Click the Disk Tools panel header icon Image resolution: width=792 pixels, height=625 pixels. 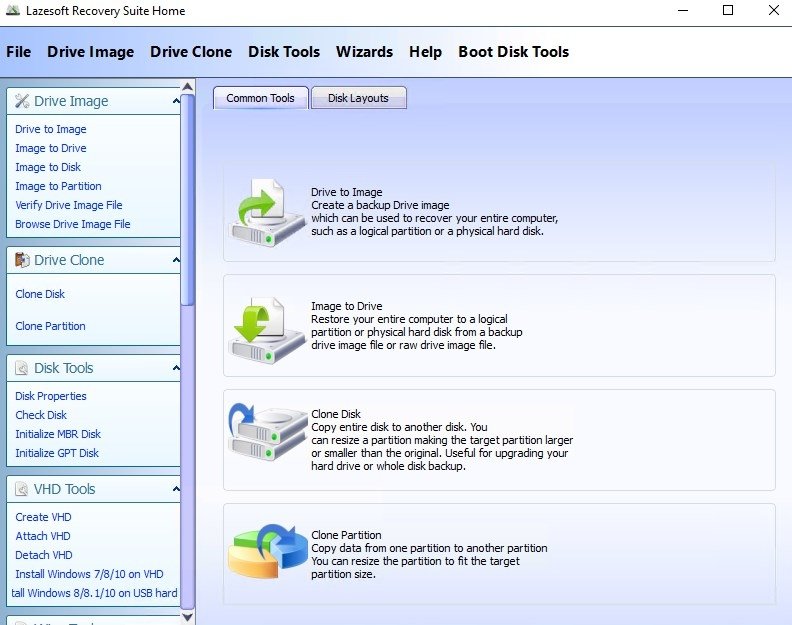(21, 368)
